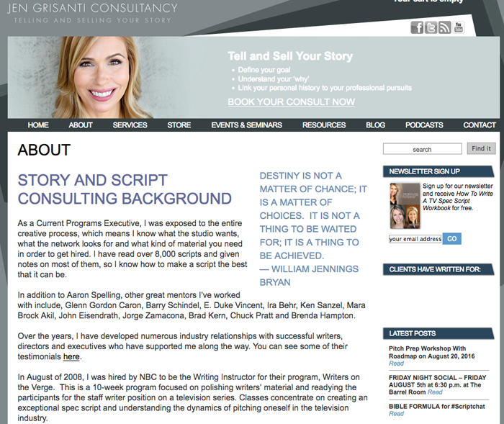
Task: Go to the HOME menu item
Action: click(x=38, y=125)
